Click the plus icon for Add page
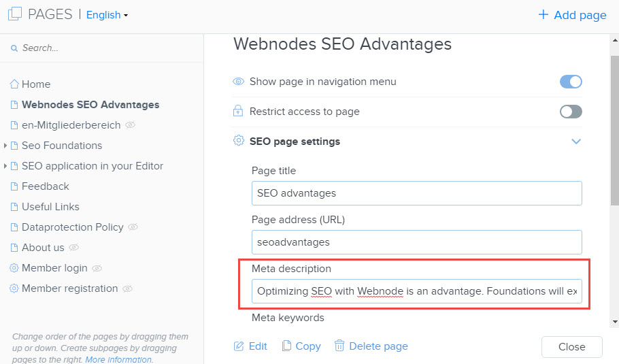Screen dimensions: 619x364 tap(543, 14)
